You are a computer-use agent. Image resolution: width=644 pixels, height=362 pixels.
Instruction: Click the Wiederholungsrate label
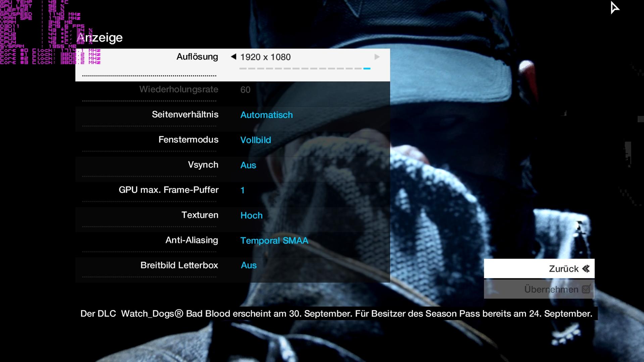[x=179, y=89]
